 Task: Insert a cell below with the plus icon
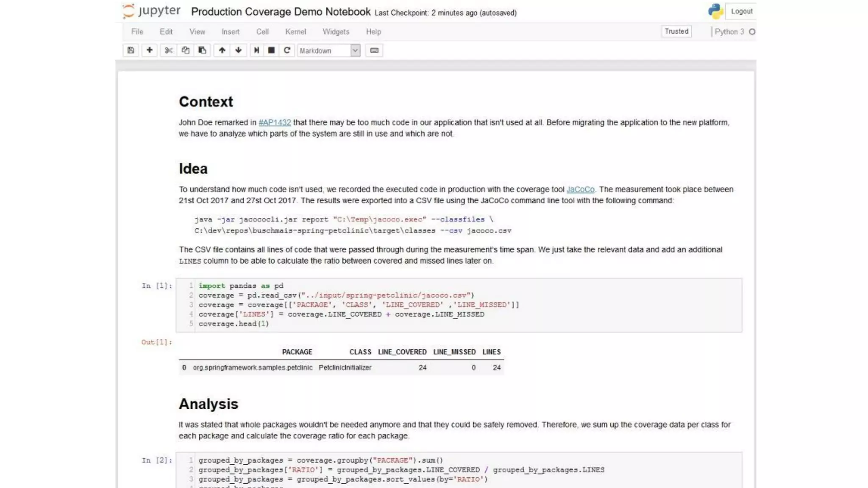149,50
